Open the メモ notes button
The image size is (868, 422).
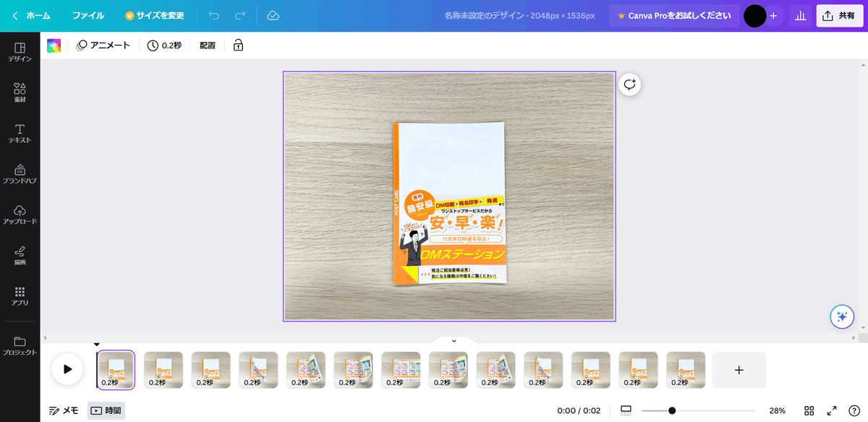(64, 410)
